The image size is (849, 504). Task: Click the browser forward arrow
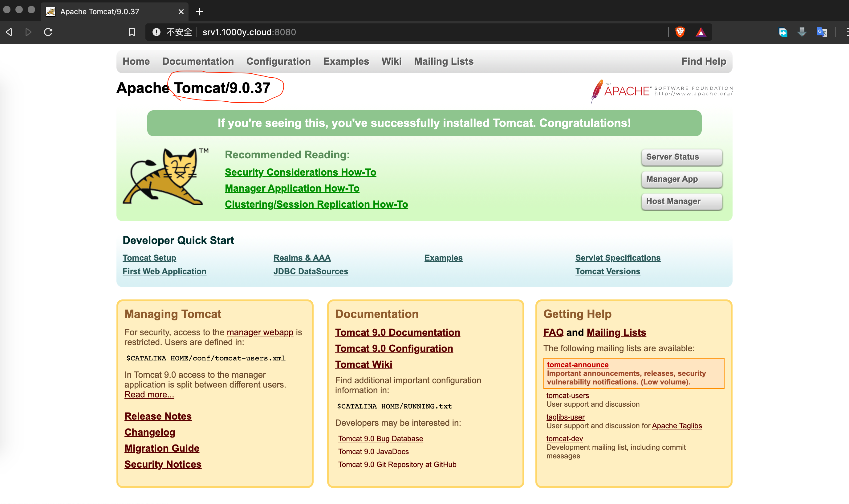point(28,32)
